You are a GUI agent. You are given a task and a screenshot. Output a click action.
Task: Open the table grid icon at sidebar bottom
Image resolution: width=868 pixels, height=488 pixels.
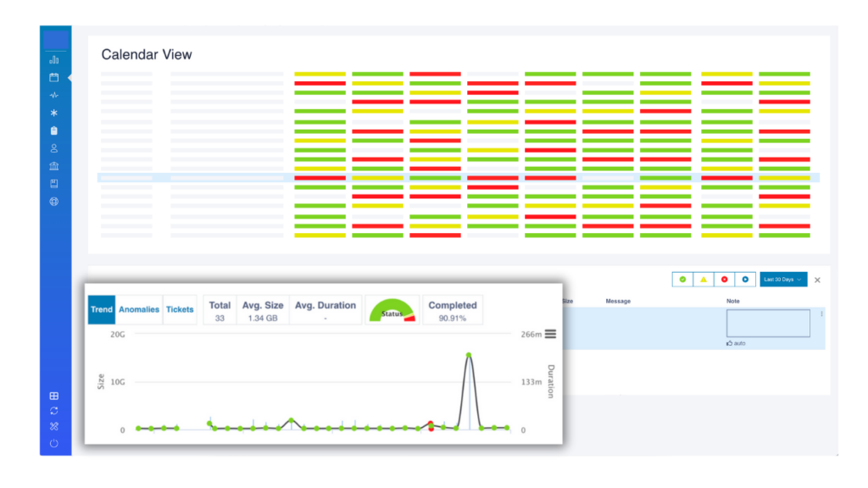[x=53, y=396]
